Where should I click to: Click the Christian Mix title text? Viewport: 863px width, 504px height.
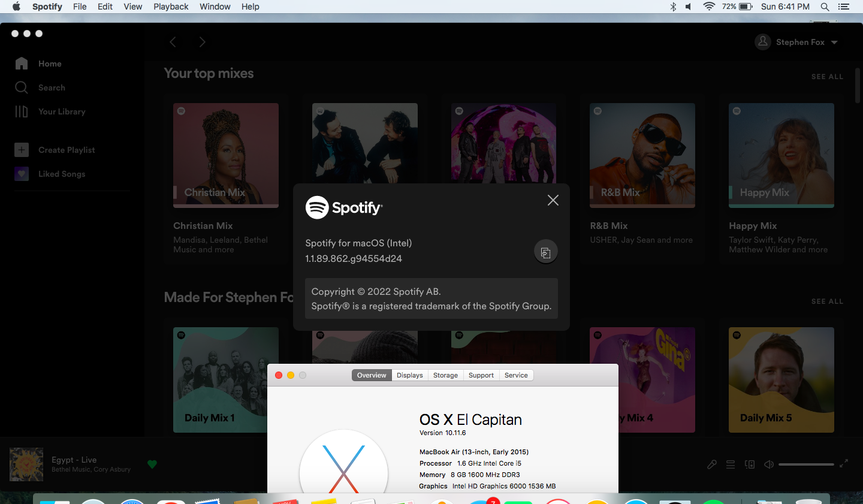pos(203,226)
